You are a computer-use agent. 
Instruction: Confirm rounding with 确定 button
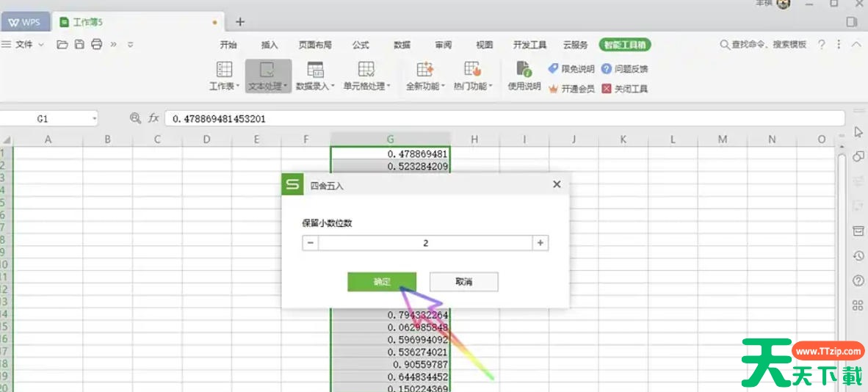click(x=382, y=282)
